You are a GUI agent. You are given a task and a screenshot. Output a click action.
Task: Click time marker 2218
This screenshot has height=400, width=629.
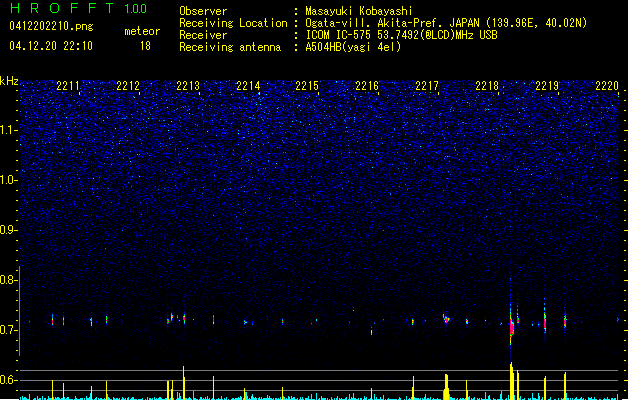point(487,86)
